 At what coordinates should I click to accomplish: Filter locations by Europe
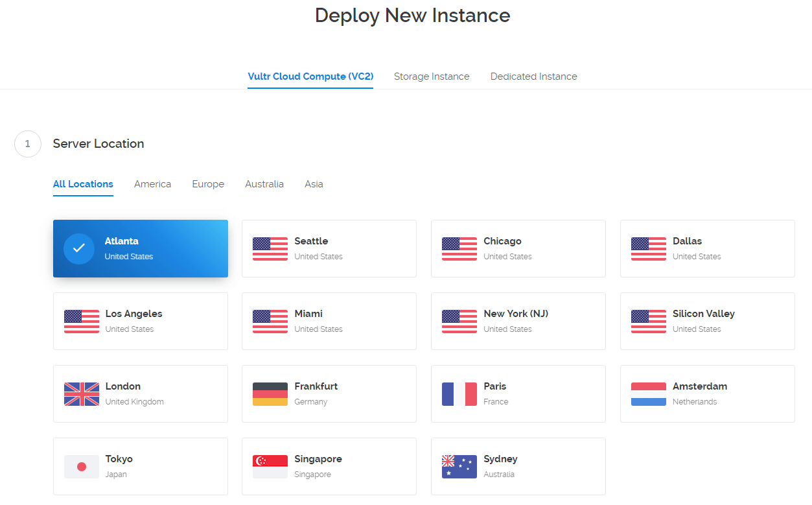pyautogui.click(x=208, y=184)
